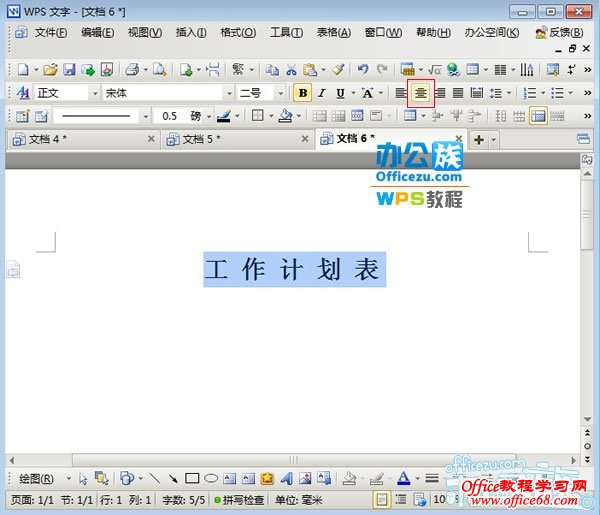Toggle center alignment
The width and height of the screenshot is (600, 515).
tap(421, 93)
